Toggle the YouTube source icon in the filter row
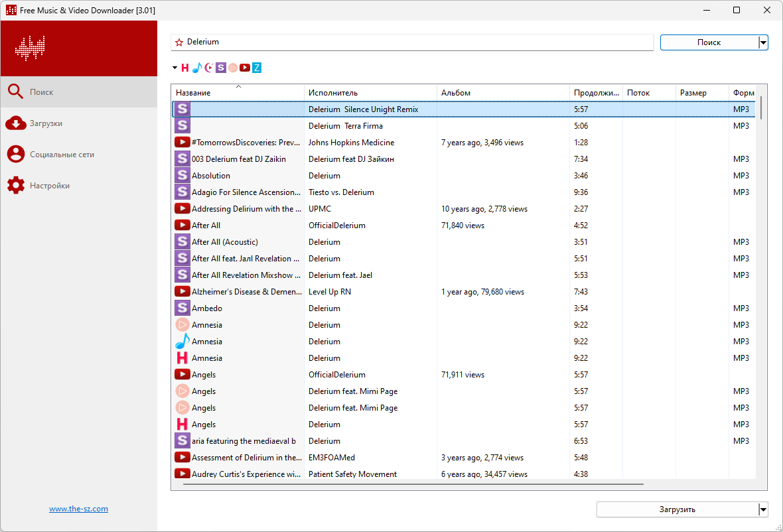The width and height of the screenshot is (783, 532). coord(245,68)
